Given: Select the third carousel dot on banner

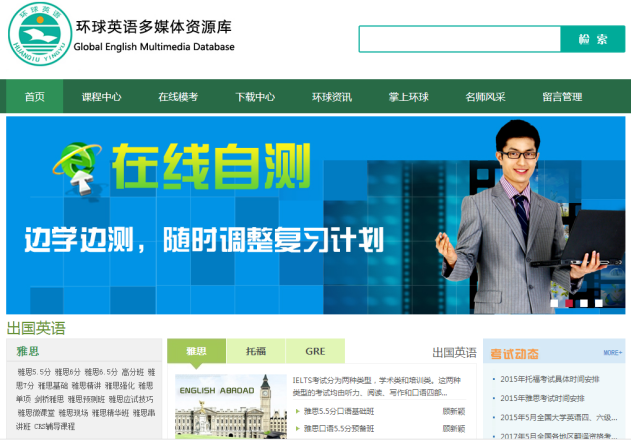Looking at the screenshot, I should pyautogui.click(x=584, y=303).
